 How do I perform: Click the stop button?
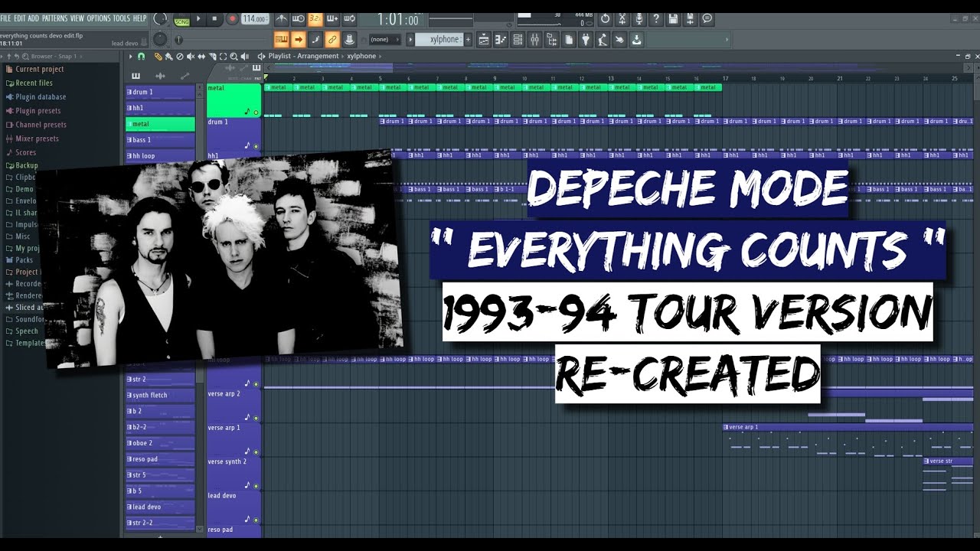pos(216,19)
